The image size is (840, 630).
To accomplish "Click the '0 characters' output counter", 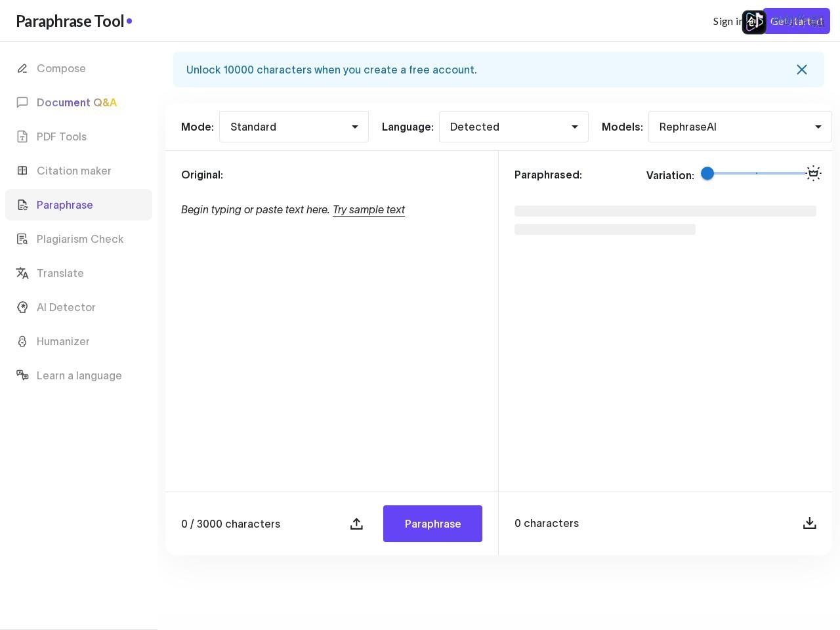I will coord(547,523).
